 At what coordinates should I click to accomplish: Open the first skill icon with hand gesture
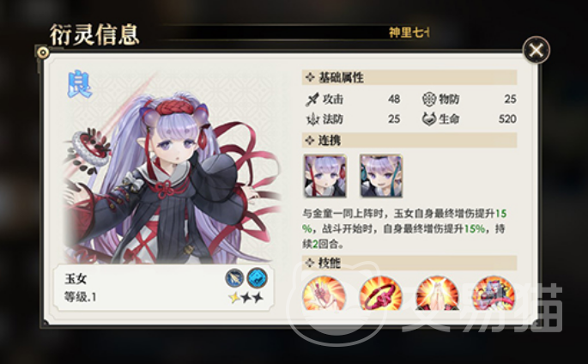point(324,293)
